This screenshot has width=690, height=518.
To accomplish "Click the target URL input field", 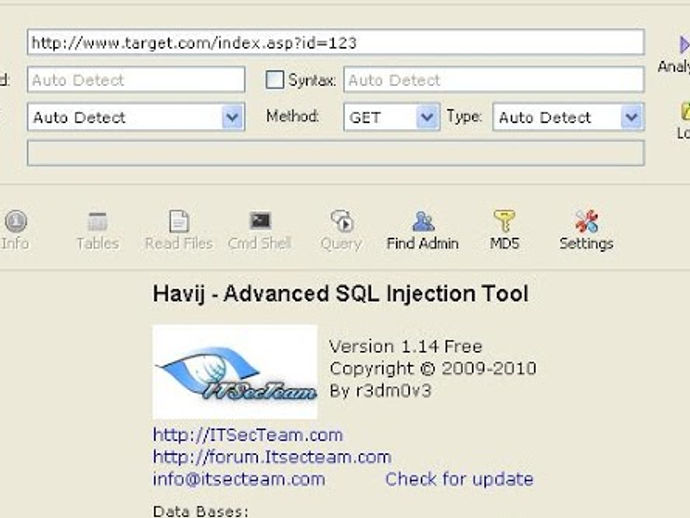I will 336,43.
